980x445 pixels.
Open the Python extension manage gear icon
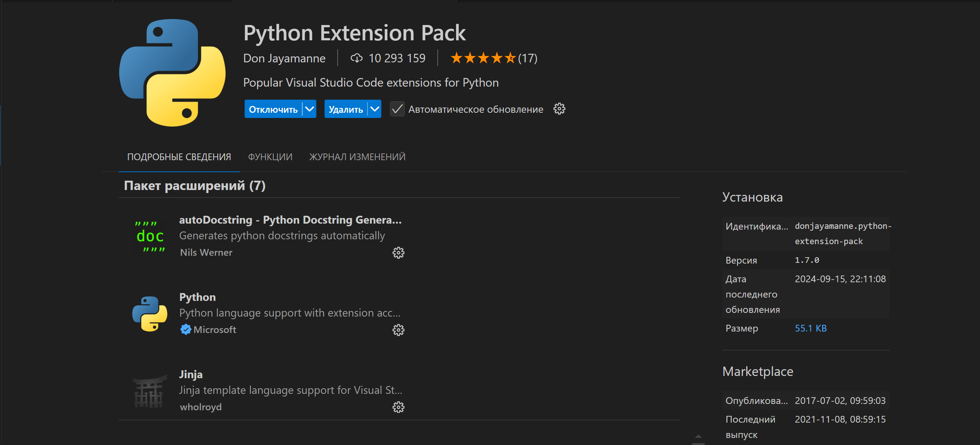398,330
